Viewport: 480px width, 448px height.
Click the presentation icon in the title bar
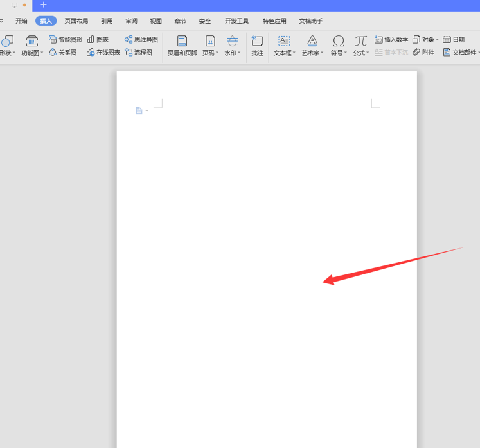[14, 5]
